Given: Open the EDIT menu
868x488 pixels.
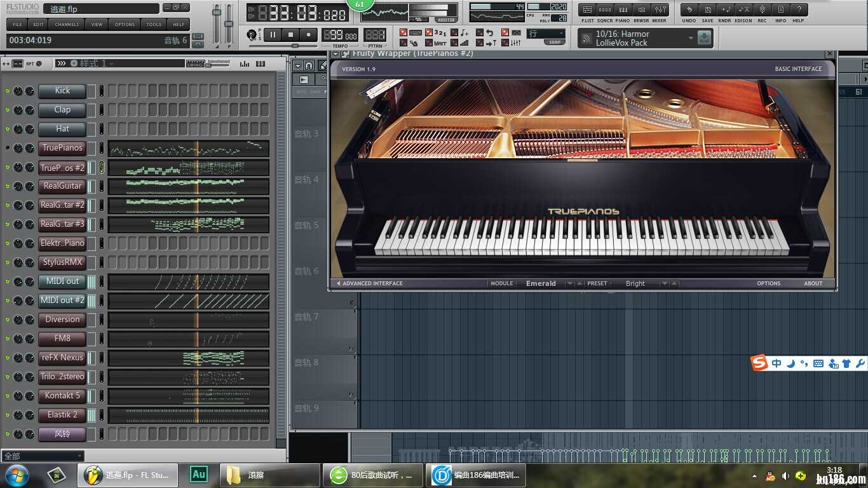Looking at the screenshot, I should [39, 24].
